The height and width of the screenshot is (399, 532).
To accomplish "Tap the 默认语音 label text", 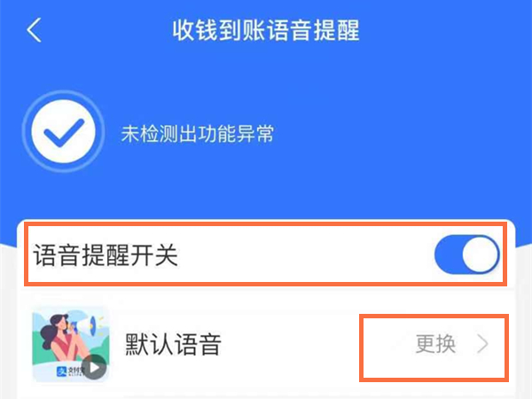I will click(173, 344).
